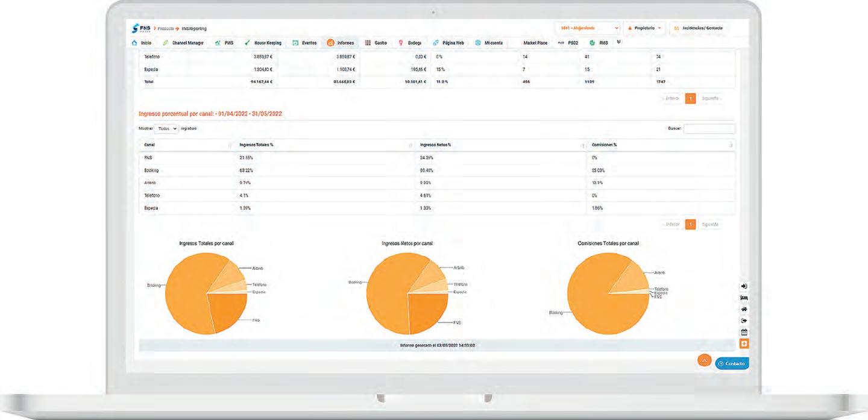The image size is (868, 420).
Task: Click the orange Informes icon
Action: tap(330, 43)
